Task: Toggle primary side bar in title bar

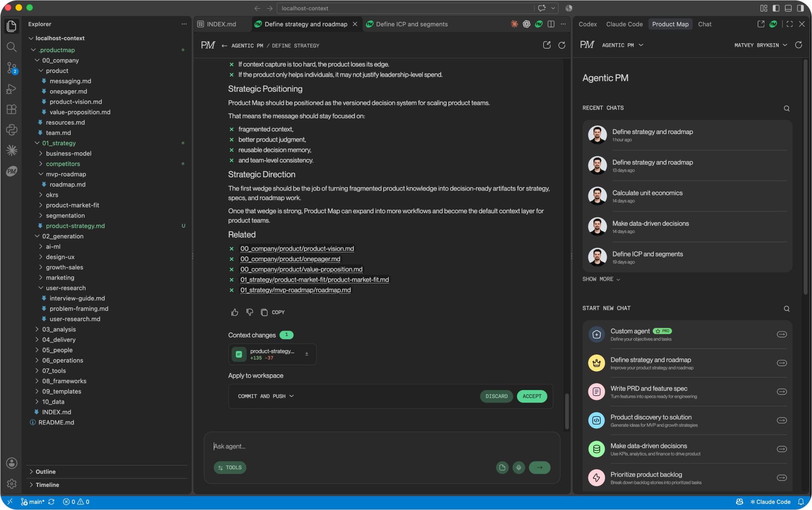Action: coord(776,8)
